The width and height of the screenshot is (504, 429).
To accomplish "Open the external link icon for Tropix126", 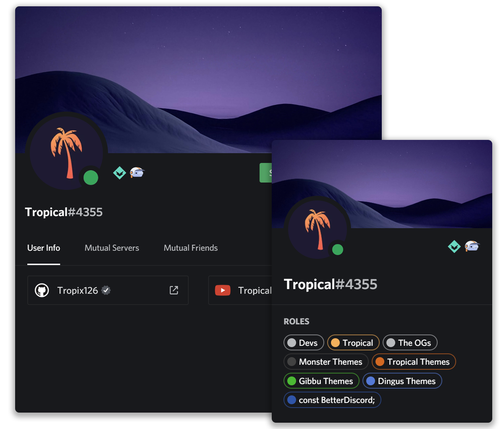I will coord(174,290).
